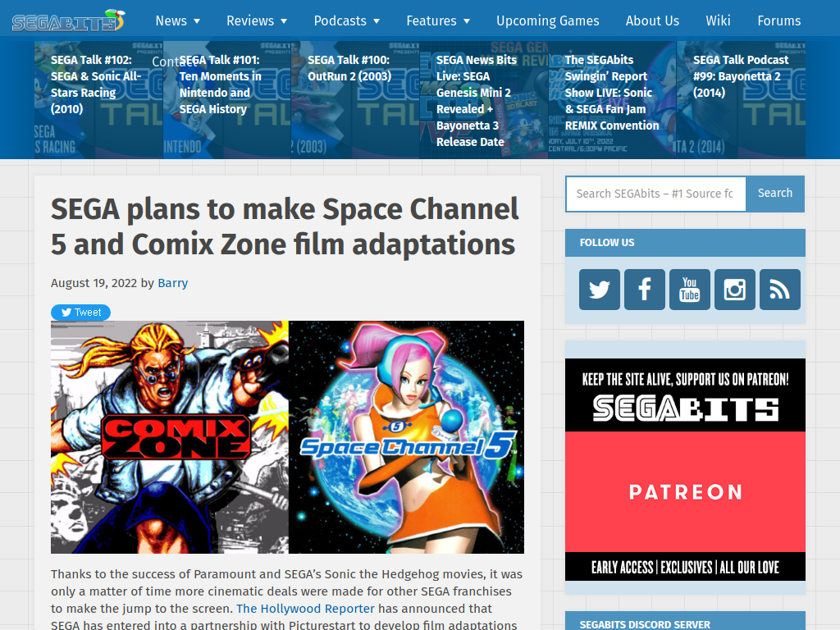
Task: Go to the Forums page
Action: pyautogui.click(x=779, y=21)
